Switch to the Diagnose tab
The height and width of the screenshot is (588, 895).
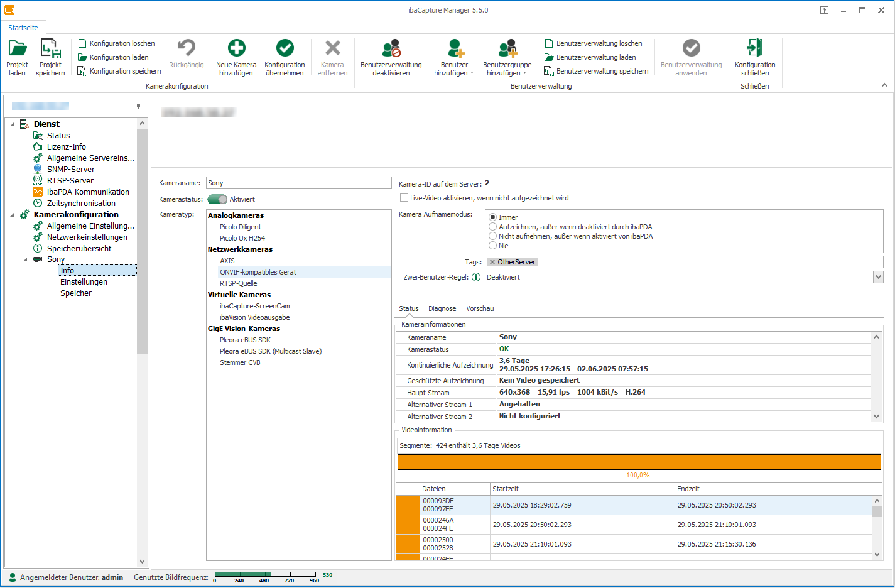point(442,308)
